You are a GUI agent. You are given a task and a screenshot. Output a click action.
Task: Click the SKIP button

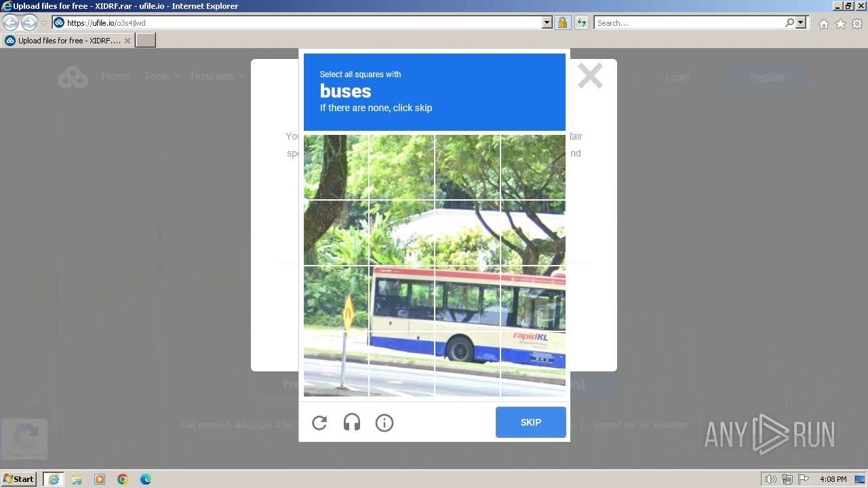pyautogui.click(x=531, y=422)
